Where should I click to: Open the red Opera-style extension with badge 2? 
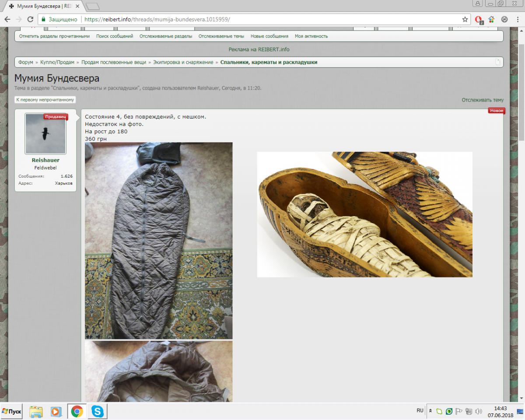tap(479, 20)
